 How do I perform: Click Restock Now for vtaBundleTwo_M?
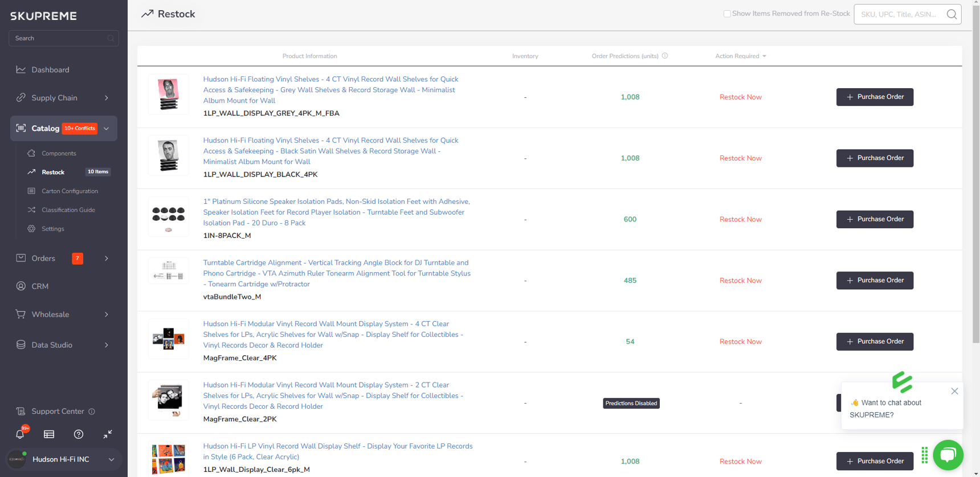(740, 280)
